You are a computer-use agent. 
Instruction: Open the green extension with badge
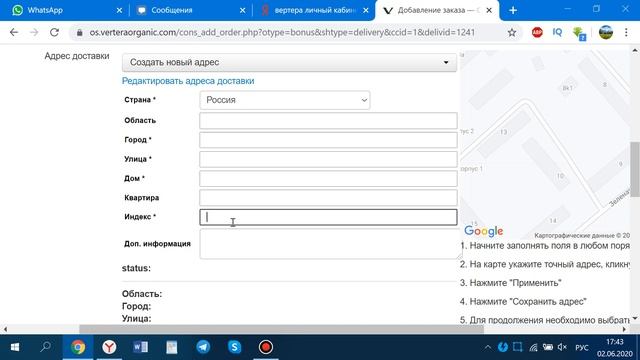[579, 33]
